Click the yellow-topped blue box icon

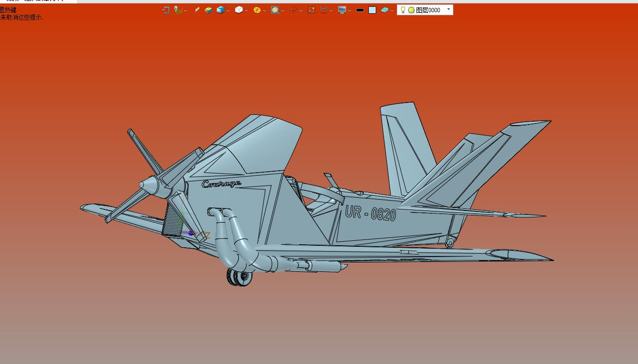point(208,10)
